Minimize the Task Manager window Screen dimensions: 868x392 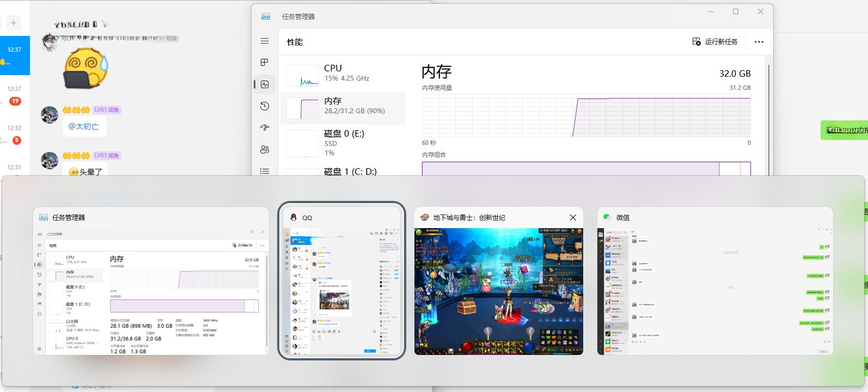(x=711, y=11)
